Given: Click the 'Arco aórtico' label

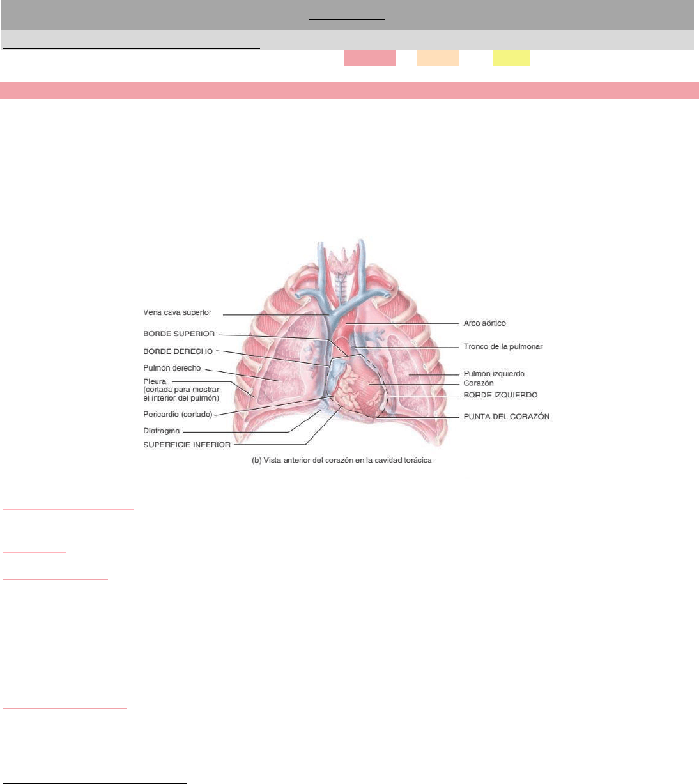Looking at the screenshot, I should 484,323.
